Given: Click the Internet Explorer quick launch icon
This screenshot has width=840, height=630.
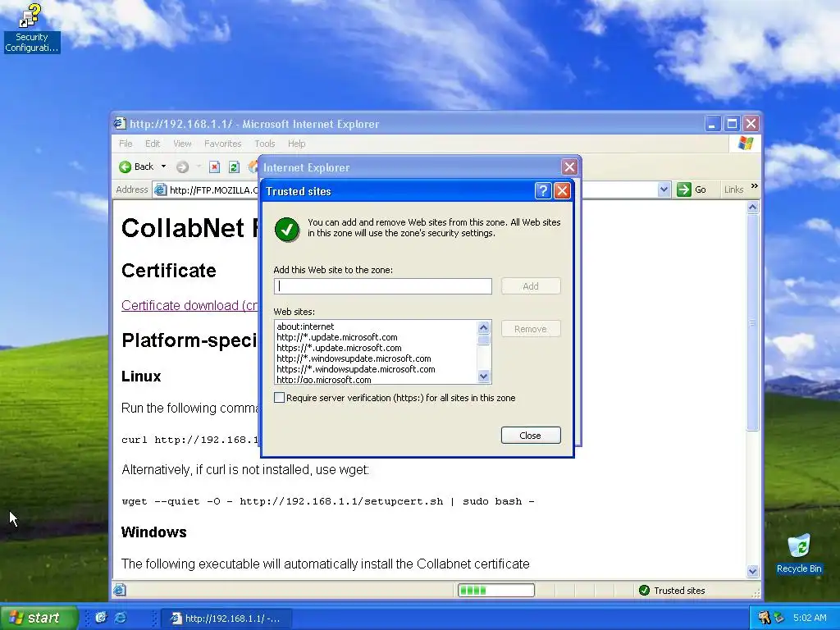Looking at the screenshot, I should [x=121, y=618].
